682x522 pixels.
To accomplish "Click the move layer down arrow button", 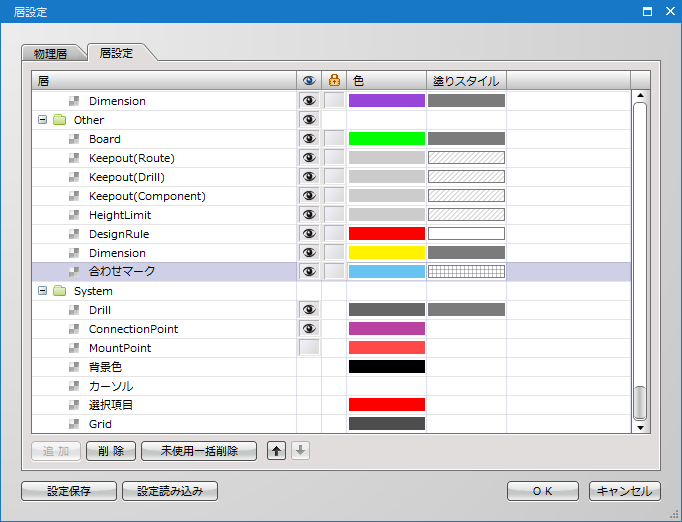I will 300,451.
